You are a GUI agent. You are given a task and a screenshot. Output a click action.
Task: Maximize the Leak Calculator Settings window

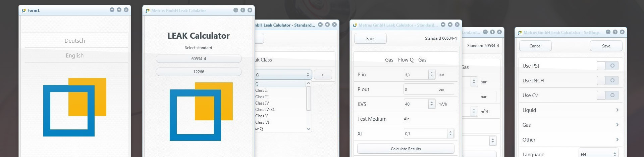tap(615, 32)
